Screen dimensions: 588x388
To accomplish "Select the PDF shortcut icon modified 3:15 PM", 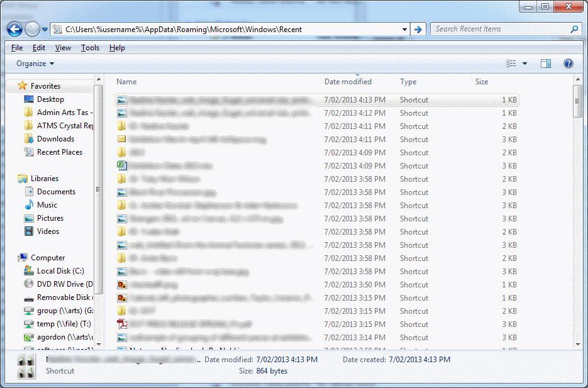I will 122,324.
